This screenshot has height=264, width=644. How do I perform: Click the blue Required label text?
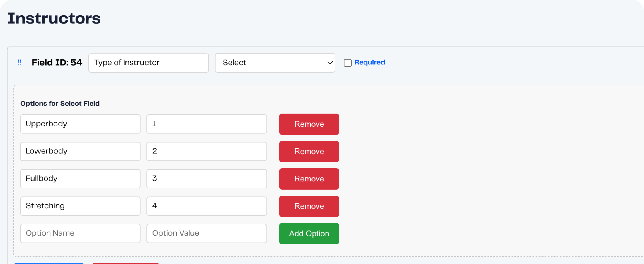click(369, 62)
